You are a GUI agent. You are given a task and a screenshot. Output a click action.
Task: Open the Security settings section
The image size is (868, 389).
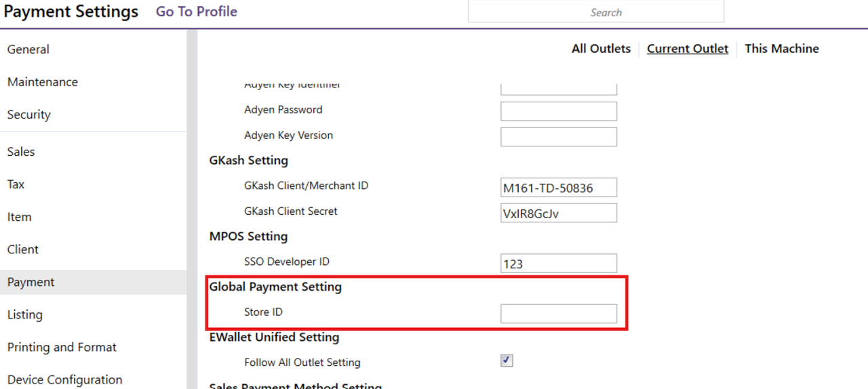(x=29, y=115)
